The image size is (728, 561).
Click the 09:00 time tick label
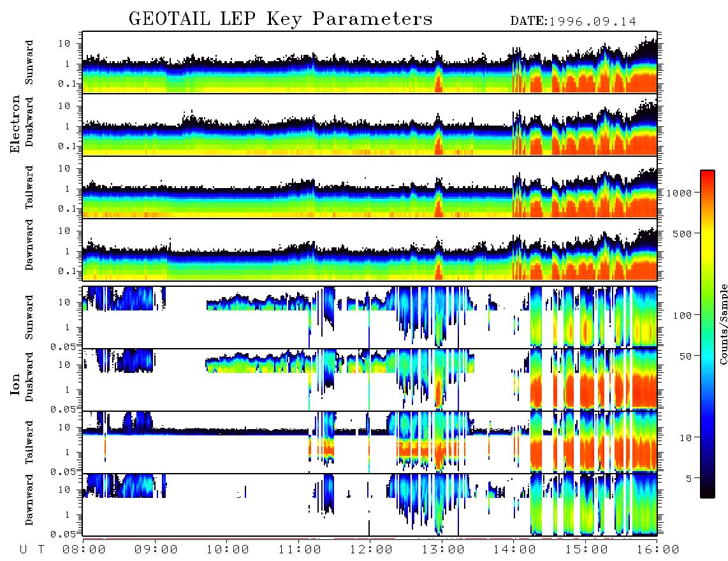[x=156, y=550]
